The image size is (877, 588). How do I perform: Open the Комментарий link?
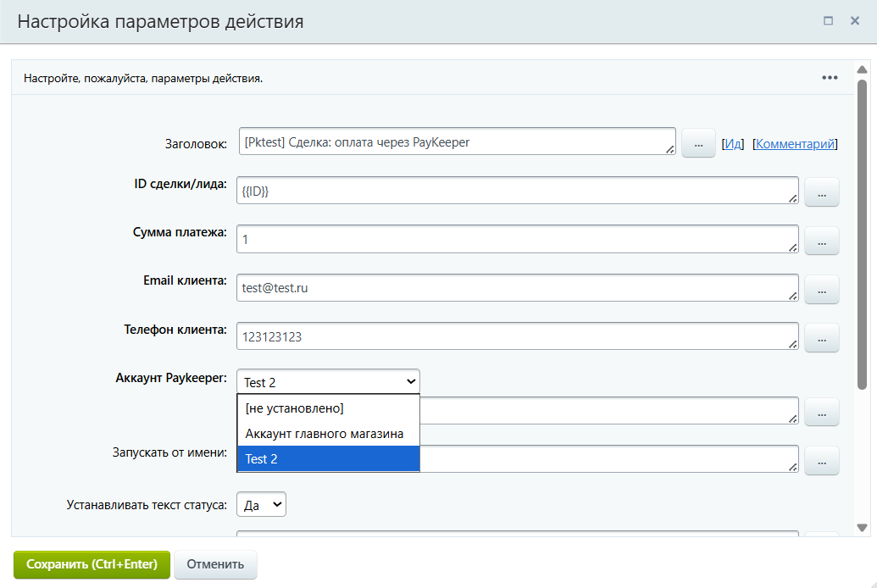point(795,144)
